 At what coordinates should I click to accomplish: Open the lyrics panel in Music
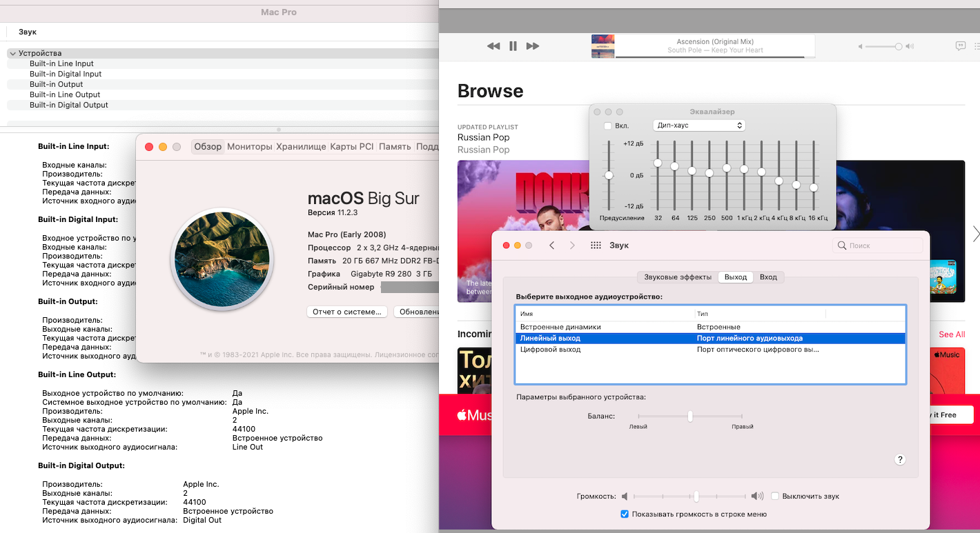pos(960,46)
